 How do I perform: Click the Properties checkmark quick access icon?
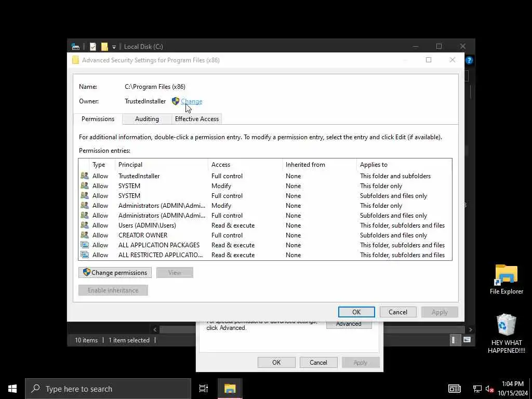(x=92, y=46)
